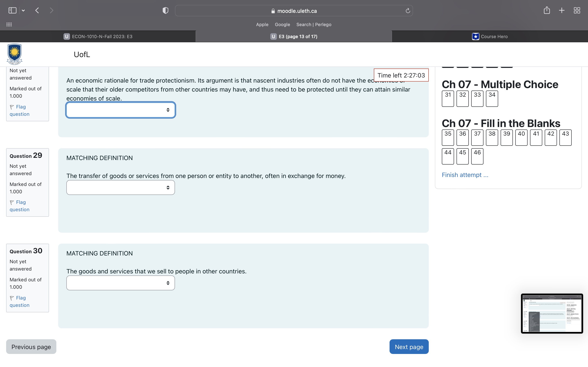Click the UofL shield logo

[x=14, y=54]
